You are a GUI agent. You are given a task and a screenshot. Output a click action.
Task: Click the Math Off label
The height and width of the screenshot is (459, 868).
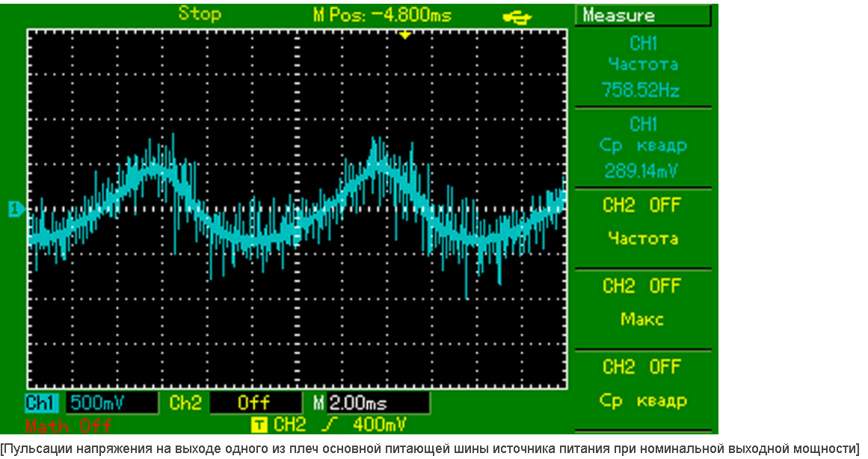[x=70, y=425]
